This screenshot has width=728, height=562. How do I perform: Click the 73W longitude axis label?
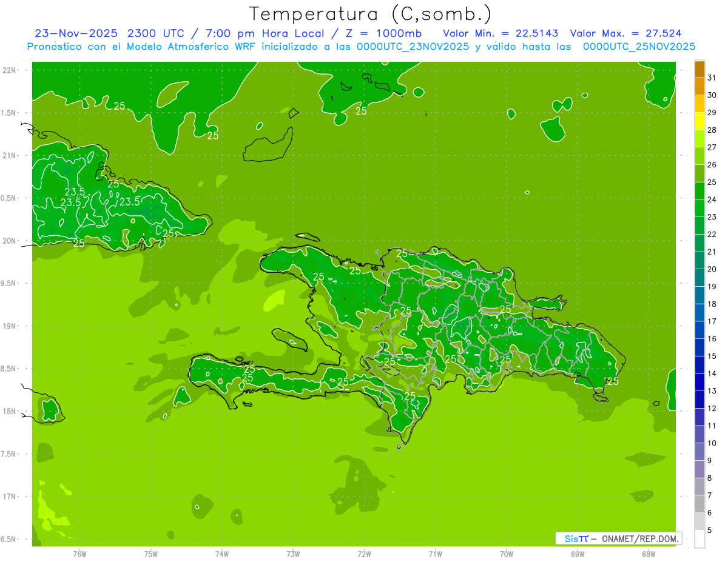pyautogui.click(x=293, y=554)
